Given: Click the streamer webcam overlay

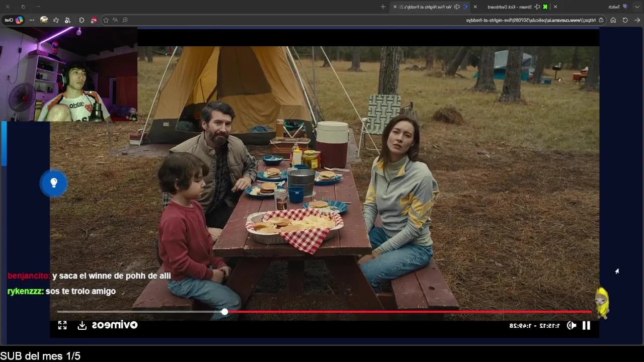Looking at the screenshot, I should (69, 74).
